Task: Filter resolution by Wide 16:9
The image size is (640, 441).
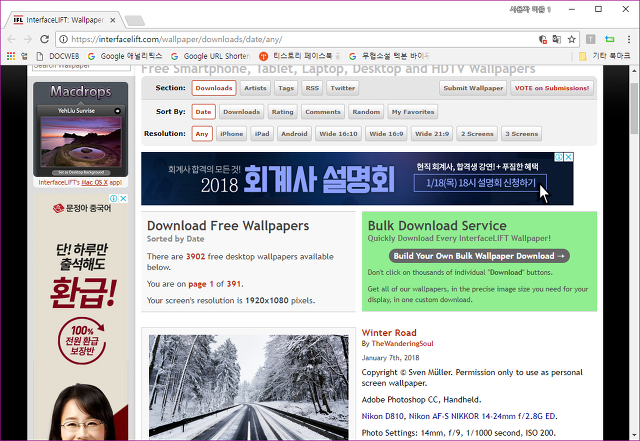Action: pos(386,134)
